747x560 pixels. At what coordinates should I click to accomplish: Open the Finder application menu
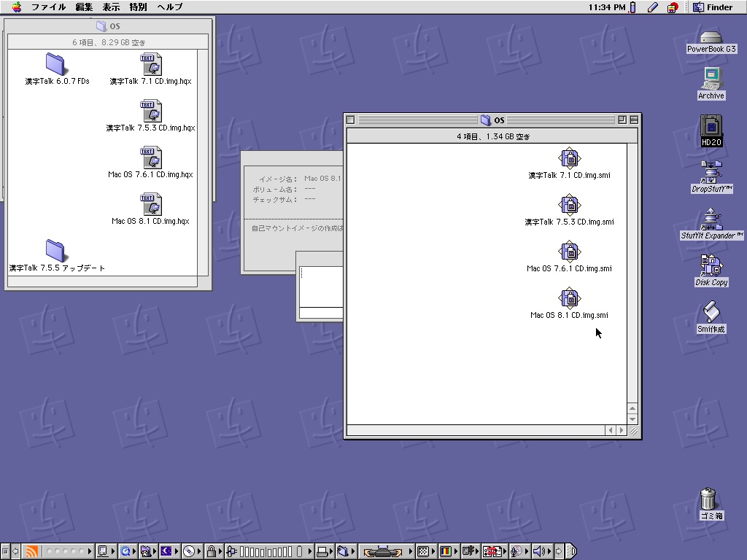pyautogui.click(x=713, y=7)
